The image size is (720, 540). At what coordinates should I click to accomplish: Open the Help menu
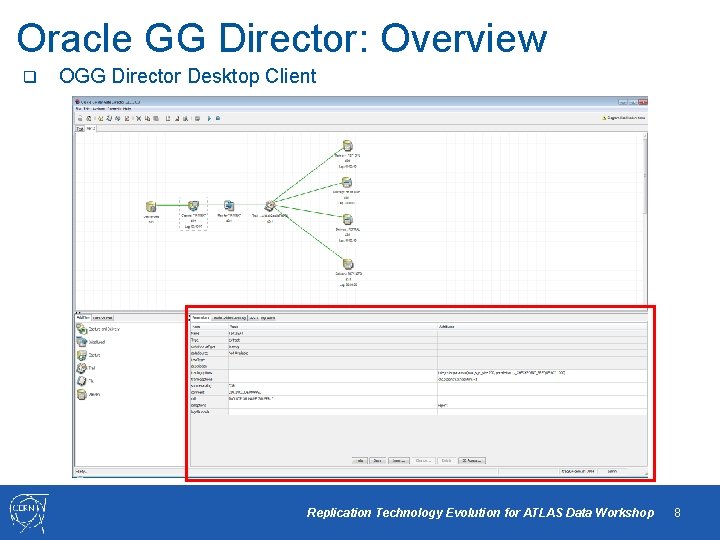click(x=127, y=109)
